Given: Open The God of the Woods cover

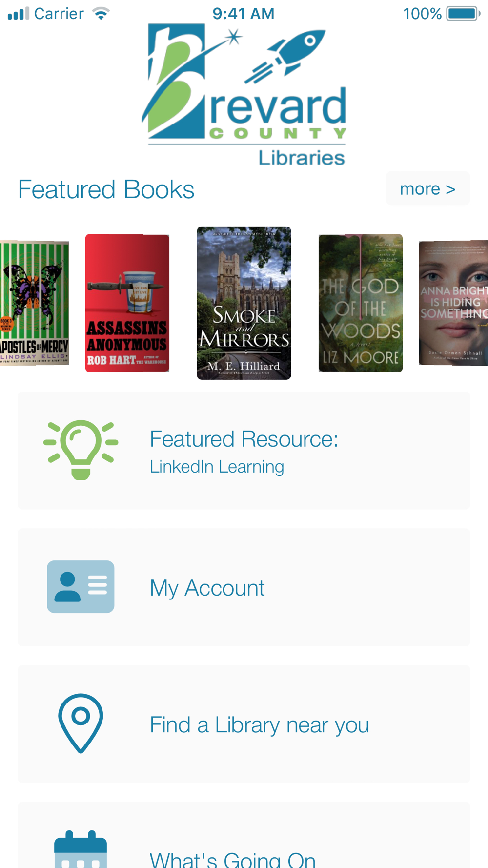Looking at the screenshot, I should pyautogui.click(x=361, y=303).
